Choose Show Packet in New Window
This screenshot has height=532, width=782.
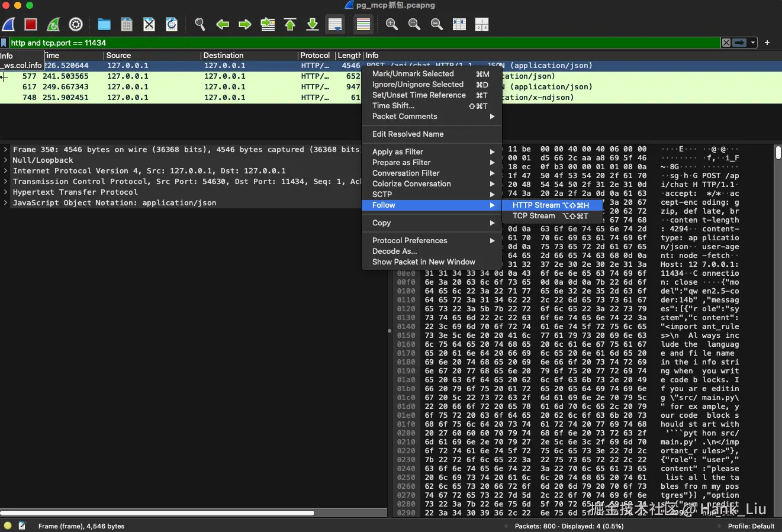coord(432,262)
